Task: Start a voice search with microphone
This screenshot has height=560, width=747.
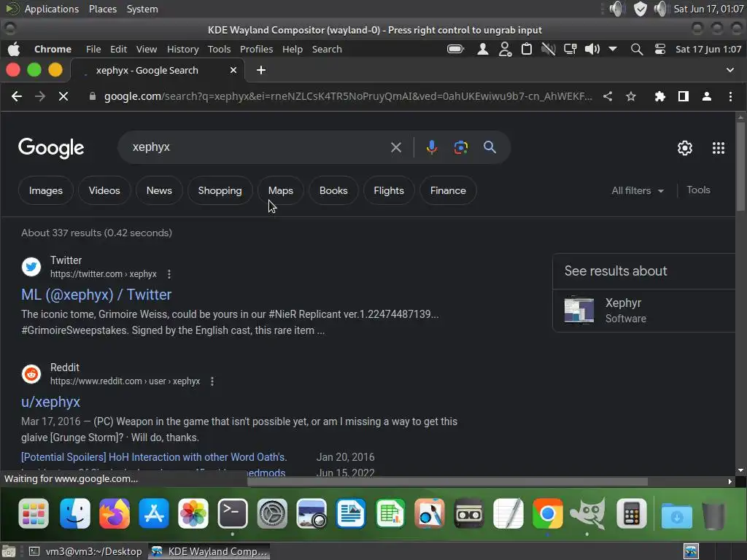Action: 432,147
